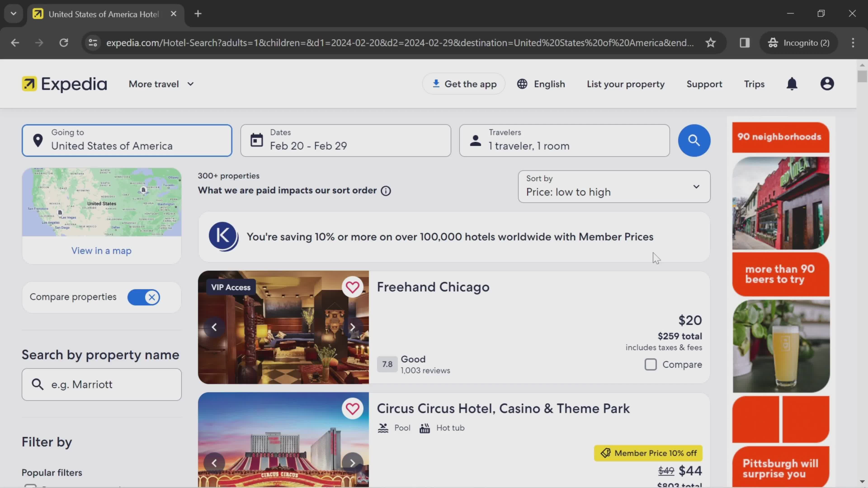This screenshot has width=868, height=488.
Task: Check Compare box for Freehand Chicago
Action: coord(650,364)
